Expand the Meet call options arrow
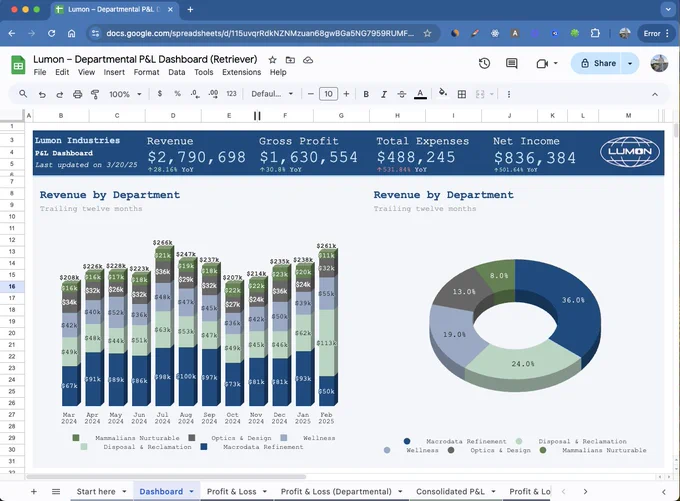 pos(556,64)
